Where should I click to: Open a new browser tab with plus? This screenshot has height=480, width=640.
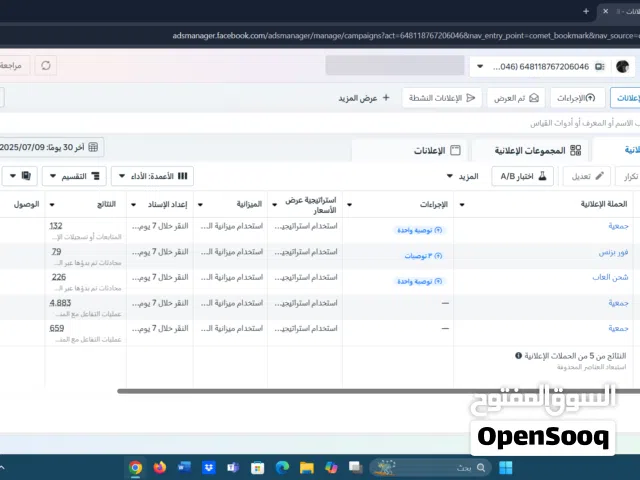click(586, 11)
